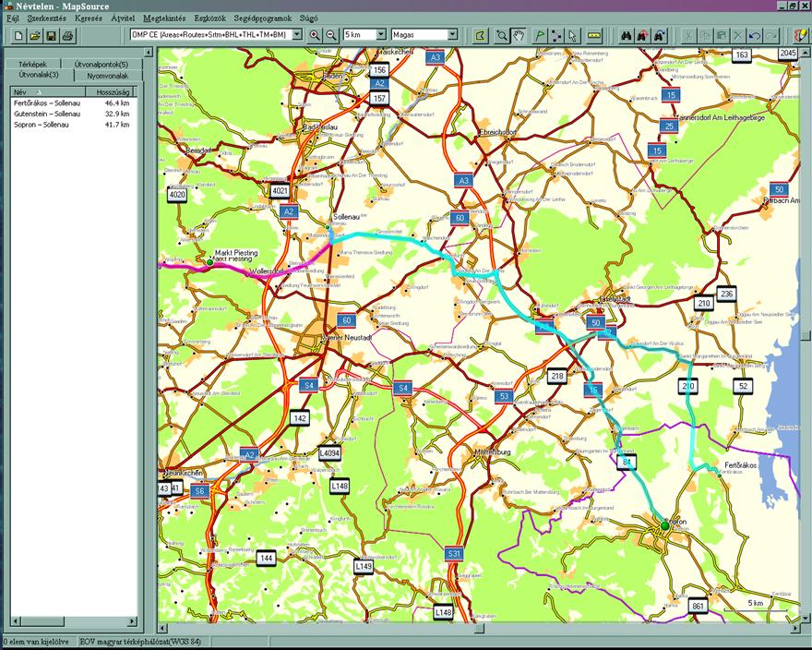
Task: Open the Megtekintés menu
Action: point(164,18)
